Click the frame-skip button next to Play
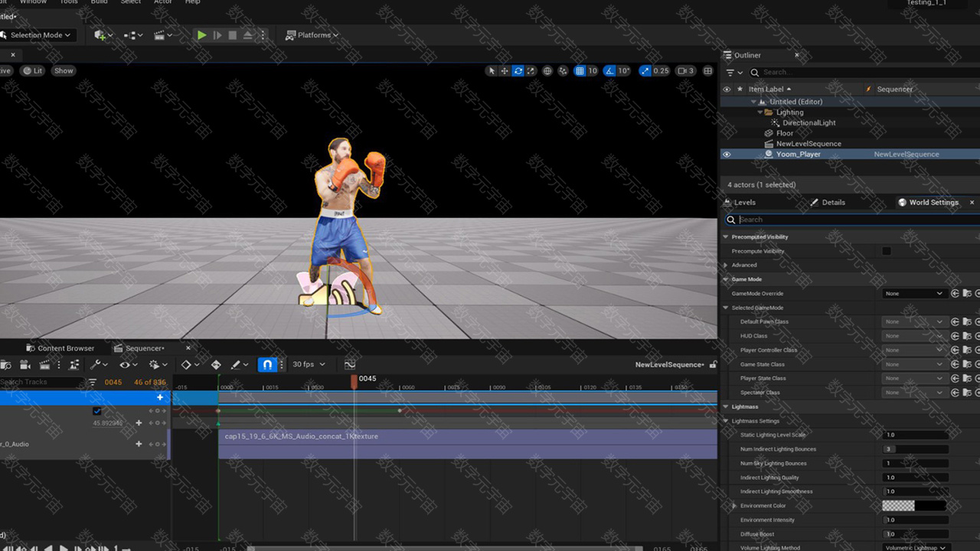The image size is (980, 551). [217, 35]
